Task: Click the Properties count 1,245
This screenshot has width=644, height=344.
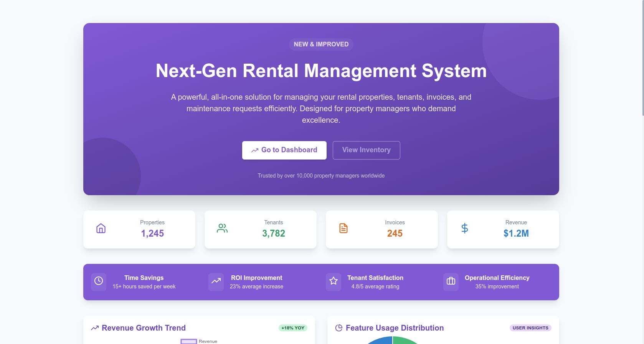Action: (x=152, y=234)
